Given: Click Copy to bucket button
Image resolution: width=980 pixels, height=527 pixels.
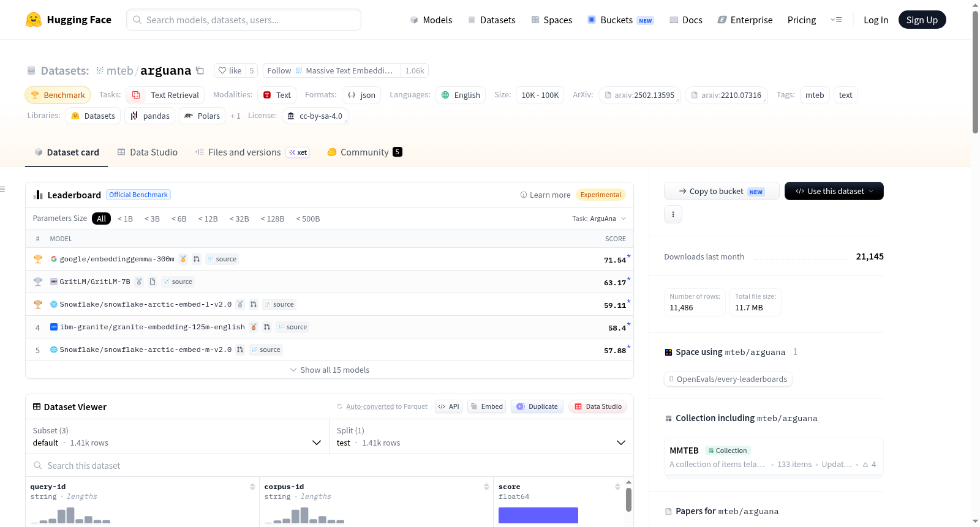Looking at the screenshot, I should [x=722, y=191].
